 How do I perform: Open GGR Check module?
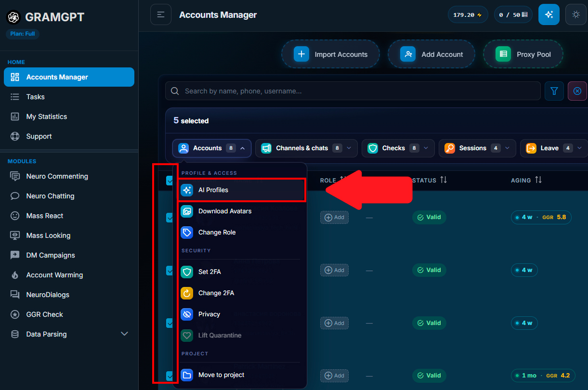(x=69, y=314)
